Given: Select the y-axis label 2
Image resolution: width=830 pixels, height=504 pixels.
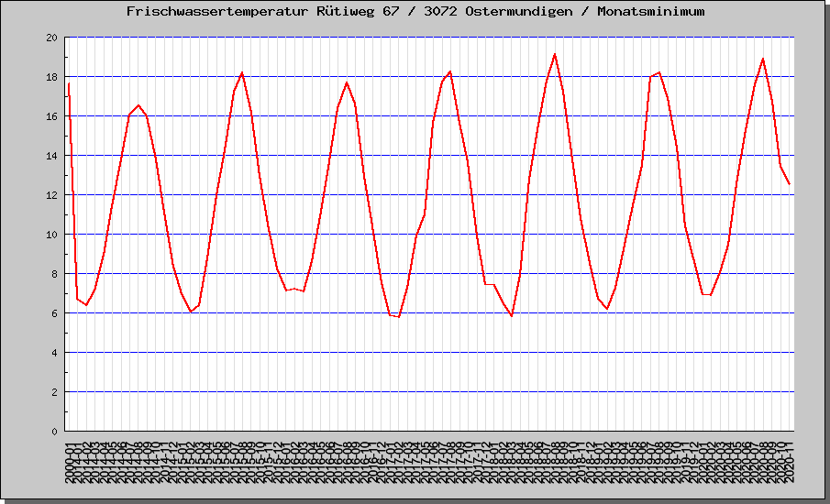Looking at the screenshot, I should point(55,392).
